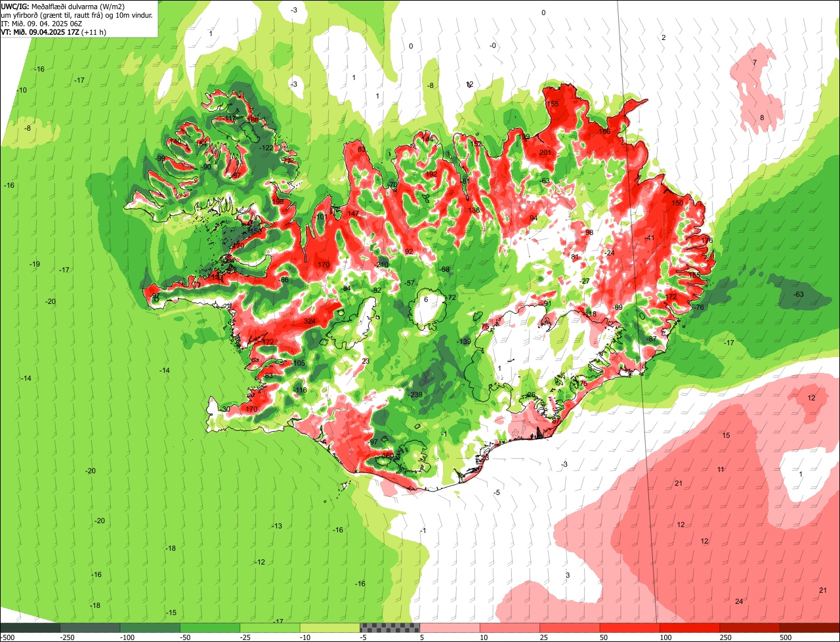Click the 'UWC/IG: Meðalflæði dulvarma (W/m2)' title line
This screenshot has width=840, height=642.
point(63,7)
